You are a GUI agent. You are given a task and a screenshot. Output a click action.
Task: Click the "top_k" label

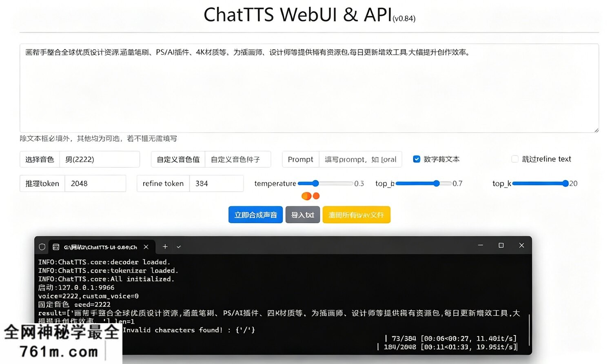click(x=502, y=184)
